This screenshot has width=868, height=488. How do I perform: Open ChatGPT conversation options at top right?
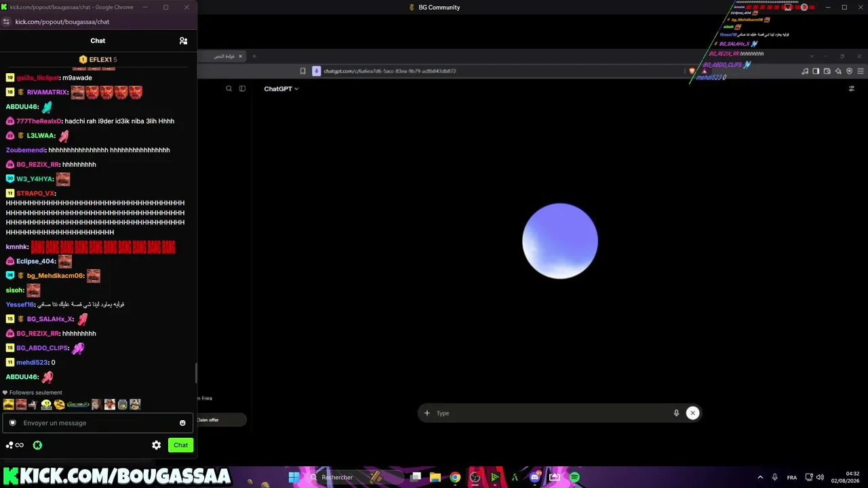point(852,89)
